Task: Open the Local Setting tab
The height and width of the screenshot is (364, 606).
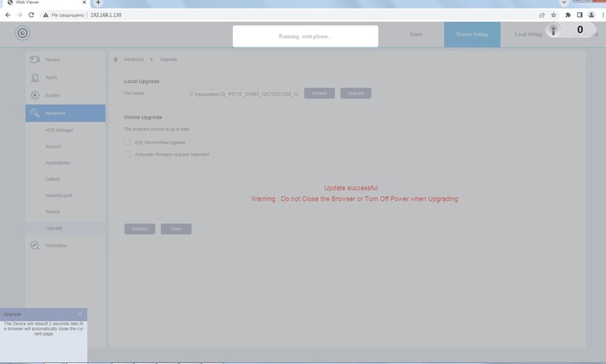Action: (x=527, y=35)
